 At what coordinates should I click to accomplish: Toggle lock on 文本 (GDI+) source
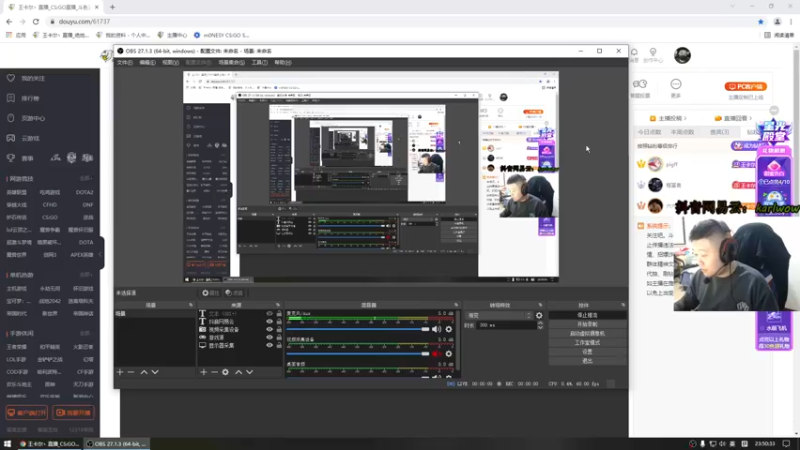coord(279,314)
